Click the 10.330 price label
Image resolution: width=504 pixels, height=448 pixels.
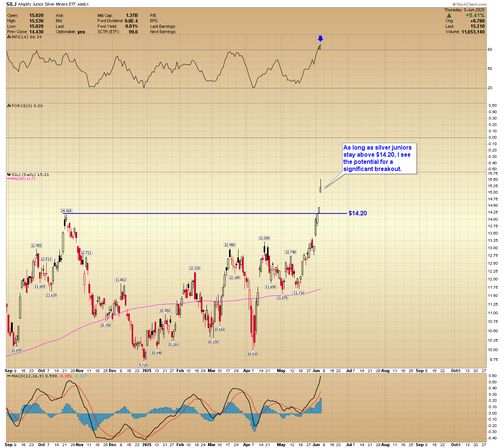coord(213,342)
